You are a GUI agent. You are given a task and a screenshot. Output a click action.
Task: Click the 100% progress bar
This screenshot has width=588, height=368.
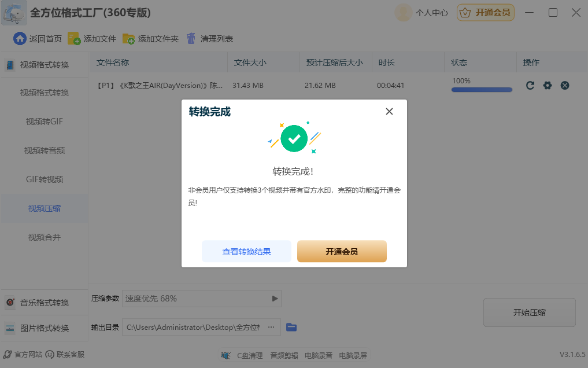(x=481, y=90)
